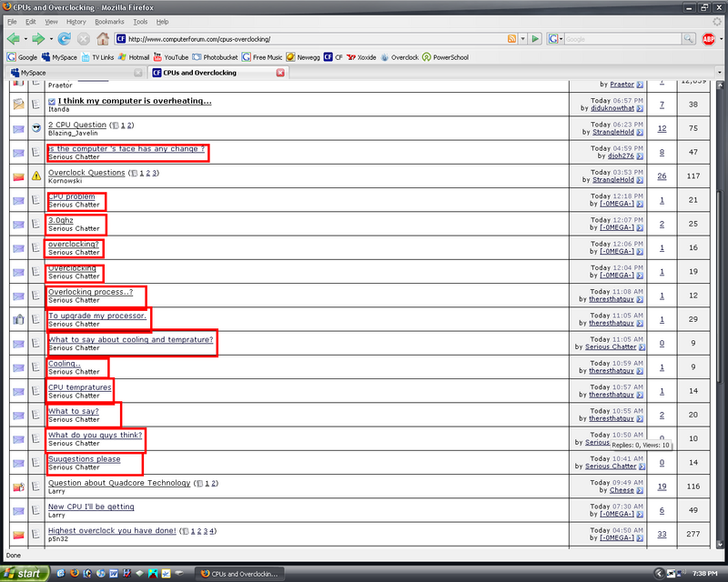728x582 pixels.
Task: Close the CPUs and Overclocking tab
Action: point(280,72)
